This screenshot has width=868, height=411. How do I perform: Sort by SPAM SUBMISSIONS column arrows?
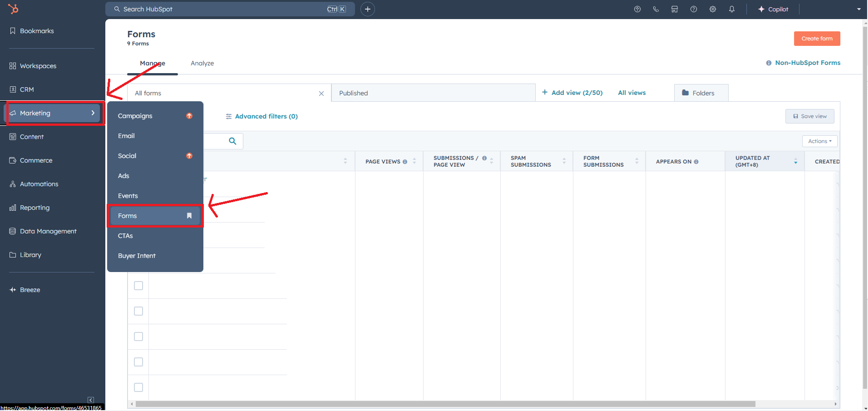[564, 161]
